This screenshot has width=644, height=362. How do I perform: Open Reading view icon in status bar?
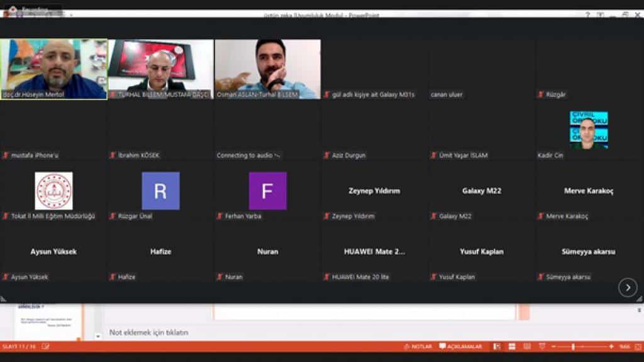[526, 347]
